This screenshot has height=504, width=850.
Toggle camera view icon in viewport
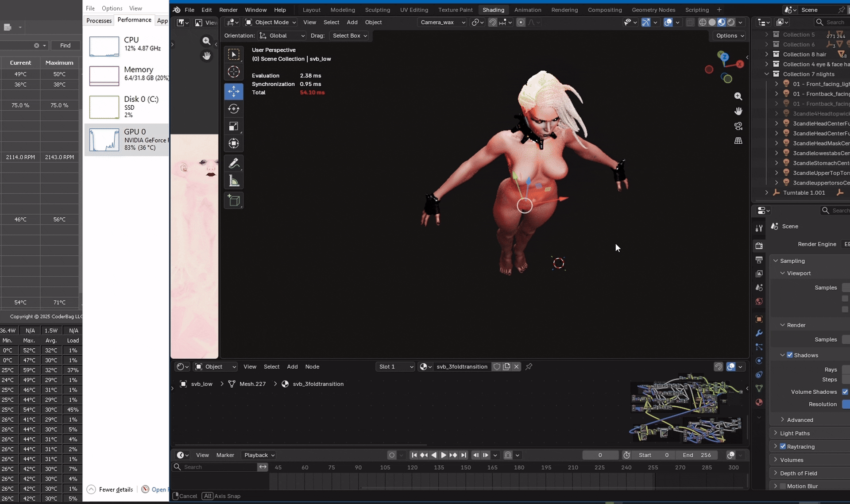click(x=738, y=126)
